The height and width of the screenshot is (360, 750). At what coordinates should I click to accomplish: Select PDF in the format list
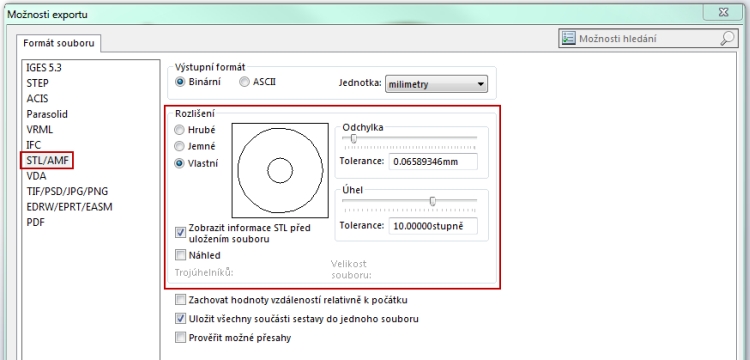point(35,222)
